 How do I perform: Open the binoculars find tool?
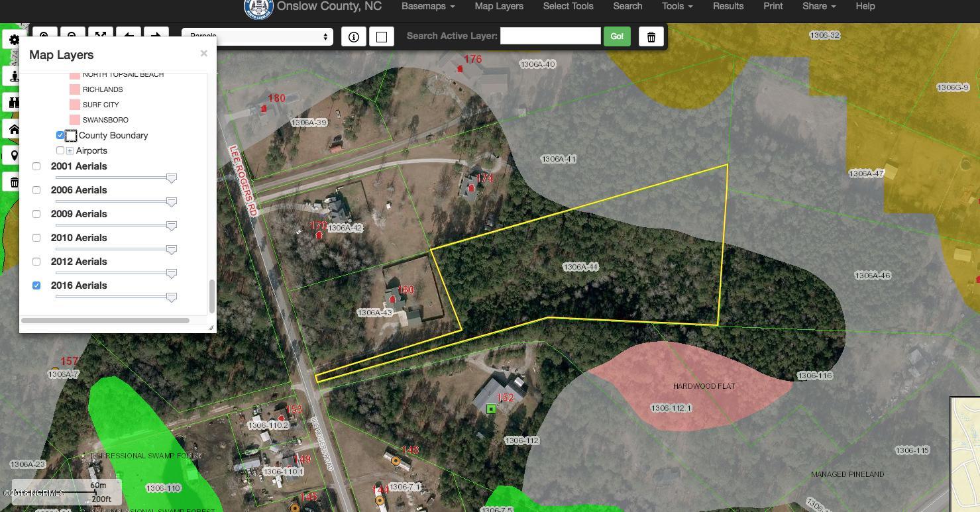tap(14, 103)
